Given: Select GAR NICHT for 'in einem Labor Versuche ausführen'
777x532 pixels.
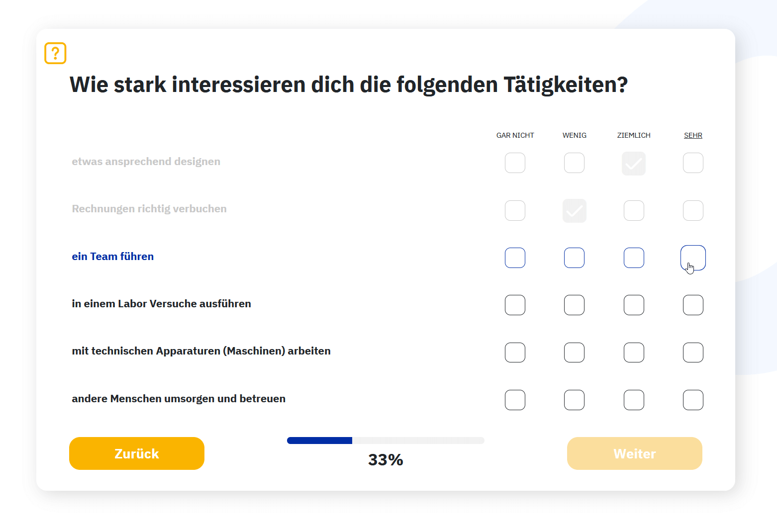Looking at the screenshot, I should click(x=515, y=305).
